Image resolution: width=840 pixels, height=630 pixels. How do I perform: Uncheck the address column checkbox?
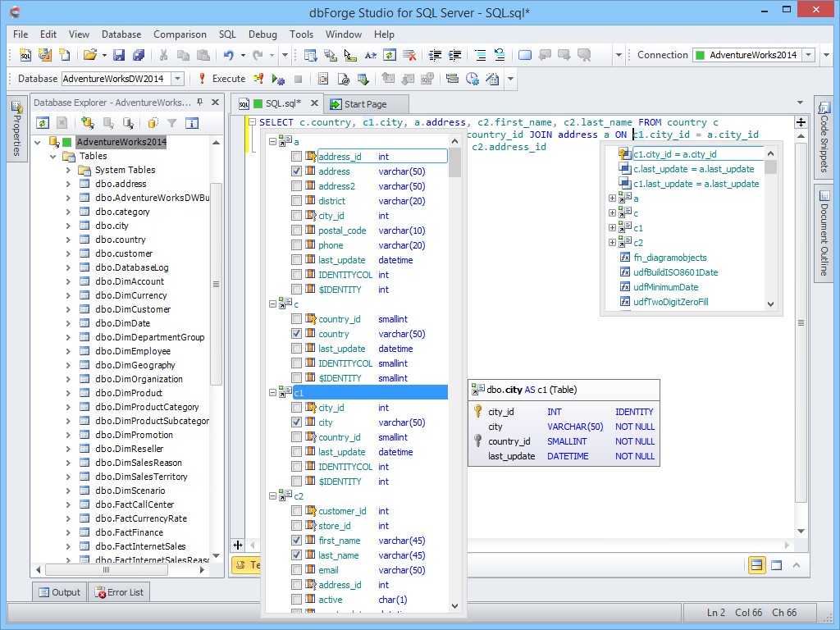click(296, 171)
